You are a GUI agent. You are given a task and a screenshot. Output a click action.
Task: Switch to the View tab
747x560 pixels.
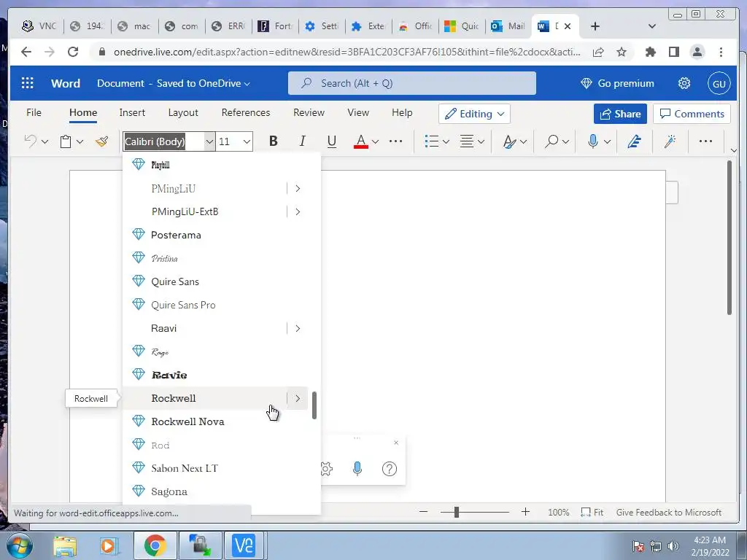(358, 112)
